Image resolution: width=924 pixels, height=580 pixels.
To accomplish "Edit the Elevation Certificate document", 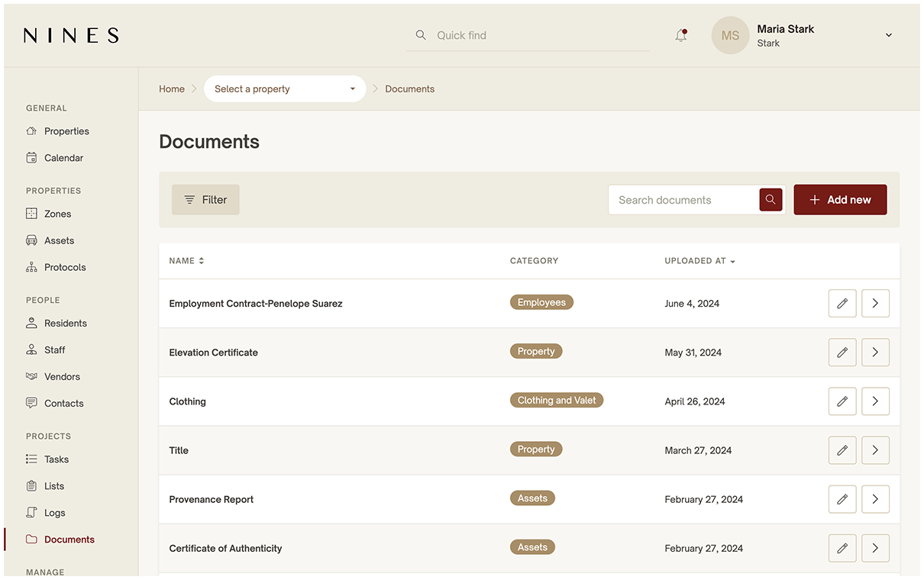I will pos(842,352).
